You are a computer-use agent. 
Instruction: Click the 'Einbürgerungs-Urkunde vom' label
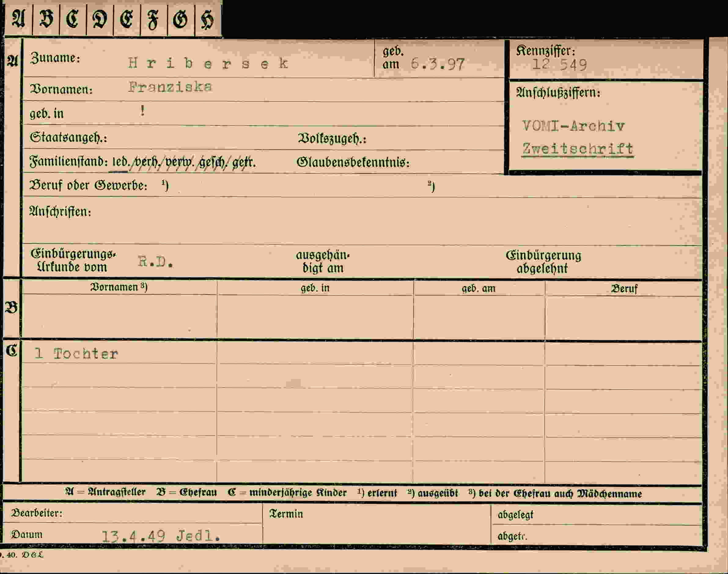click(73, 260)
